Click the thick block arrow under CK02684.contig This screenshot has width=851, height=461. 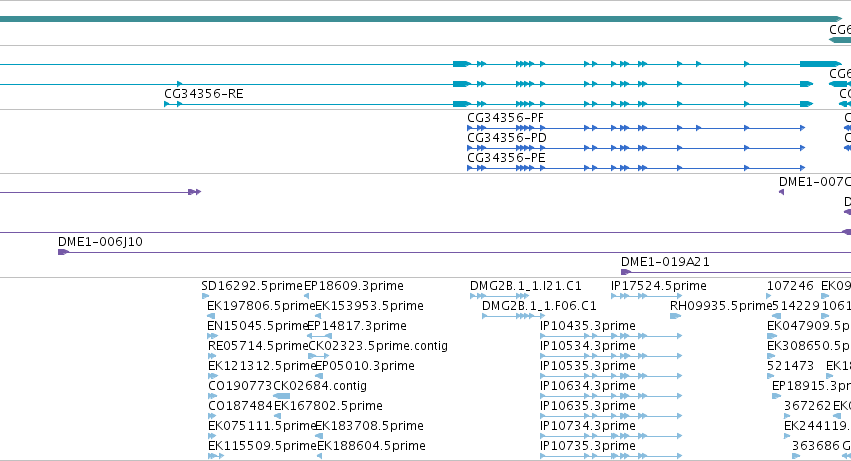[x=281, y=396]
